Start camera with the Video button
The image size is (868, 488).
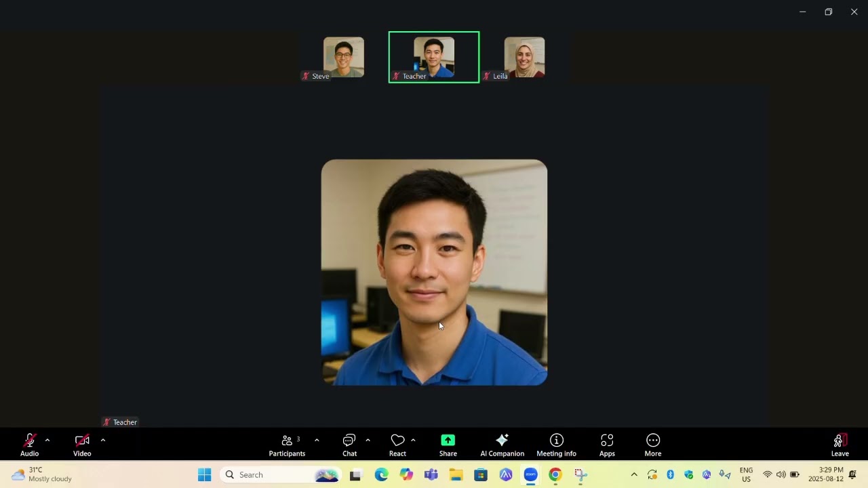(82, 445)
